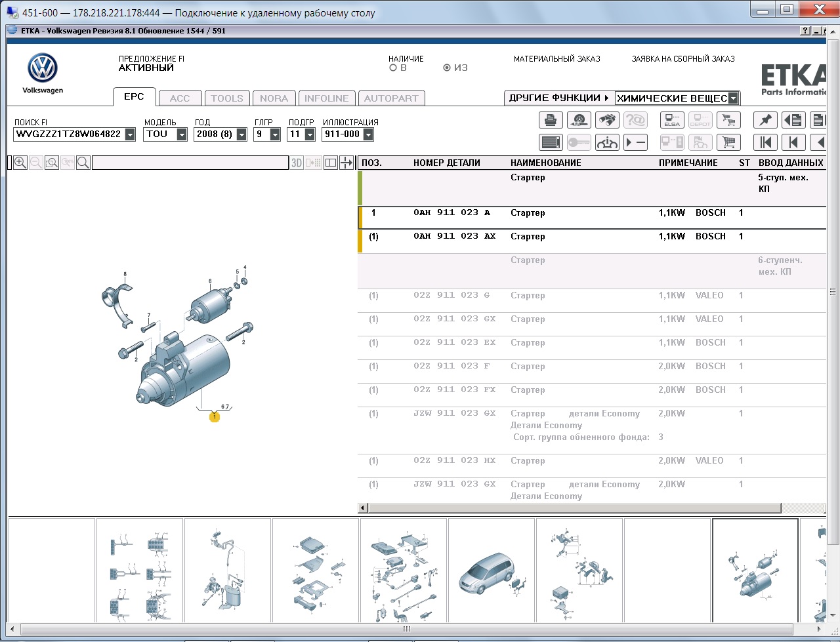Click the Volkswagen logo
This screenshot has width=840, height=642.
(x=43, y=68)
